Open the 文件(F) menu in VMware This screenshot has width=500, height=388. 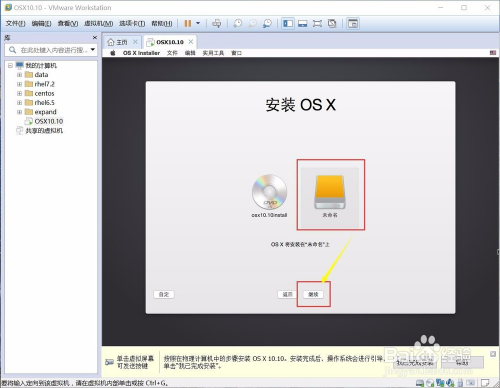[x=15, y=23]
